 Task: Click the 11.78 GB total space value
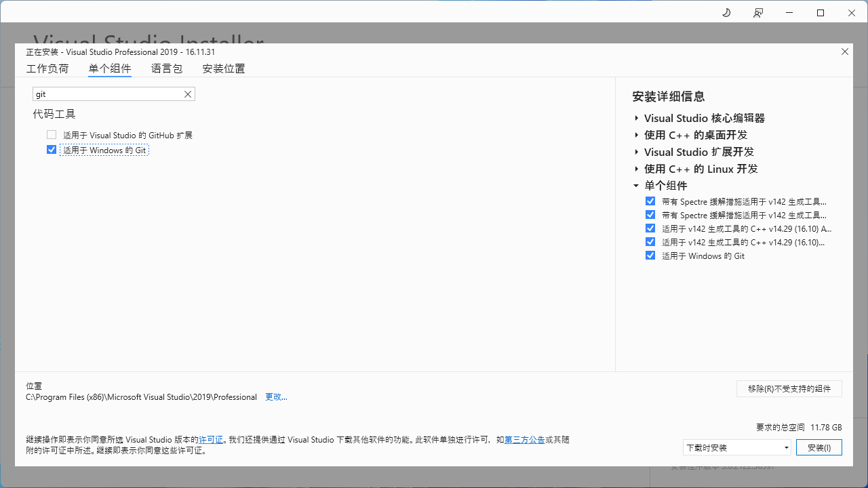pos(827,428)
